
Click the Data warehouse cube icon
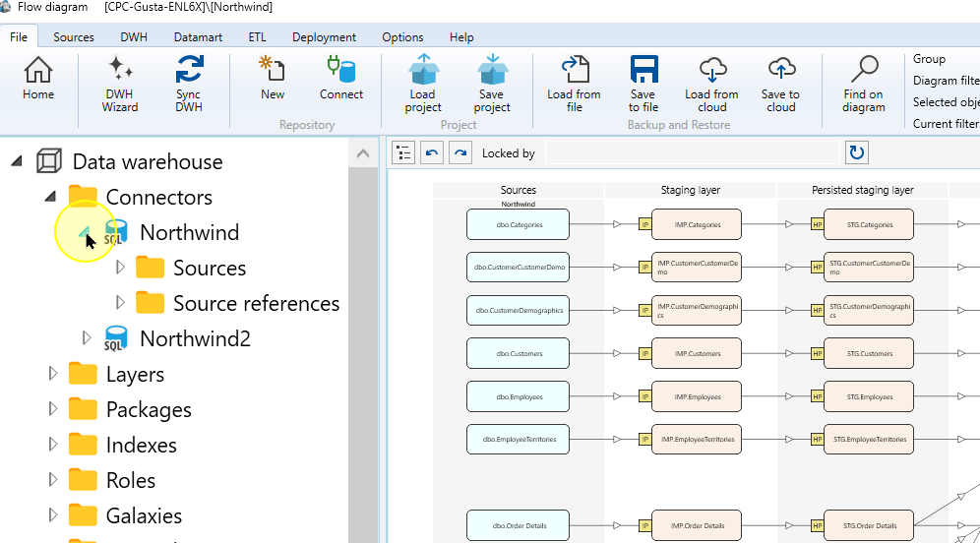49,161
